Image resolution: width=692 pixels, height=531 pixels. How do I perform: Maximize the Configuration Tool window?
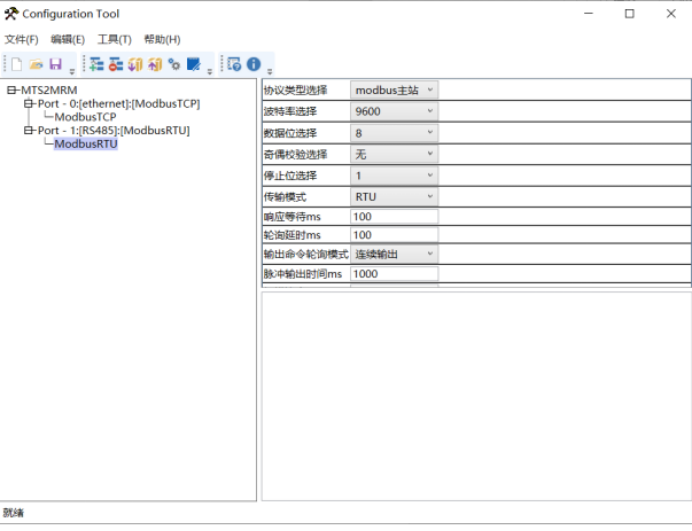630,14
